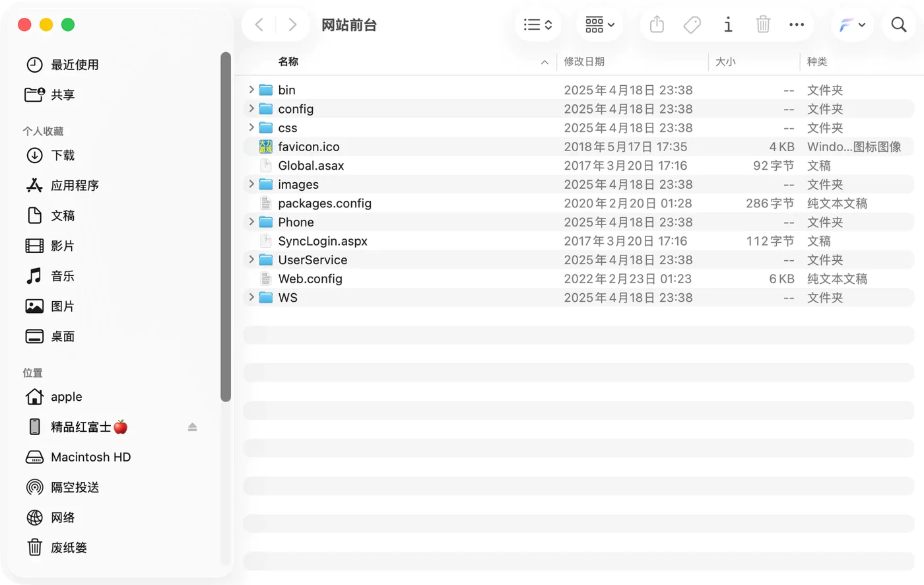
Task: Click the search magnifier icon
Action: click(899, 25)
